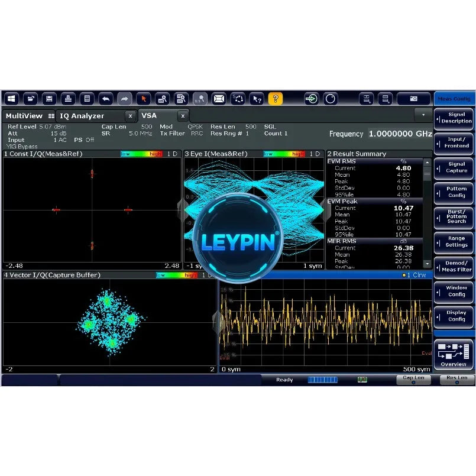Viewport: 476px width, 476px height.
Task: Open the Signal Description softkey
Action: tap(454, 118)
